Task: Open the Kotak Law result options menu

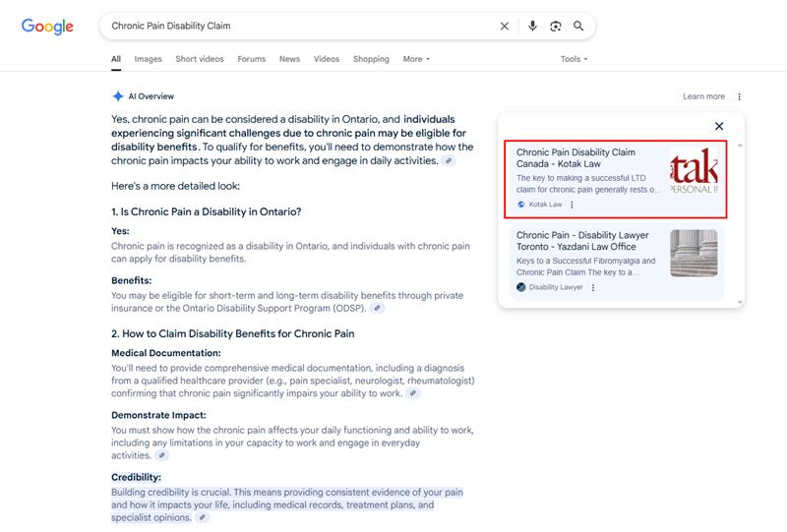Action: click(572, 205)
